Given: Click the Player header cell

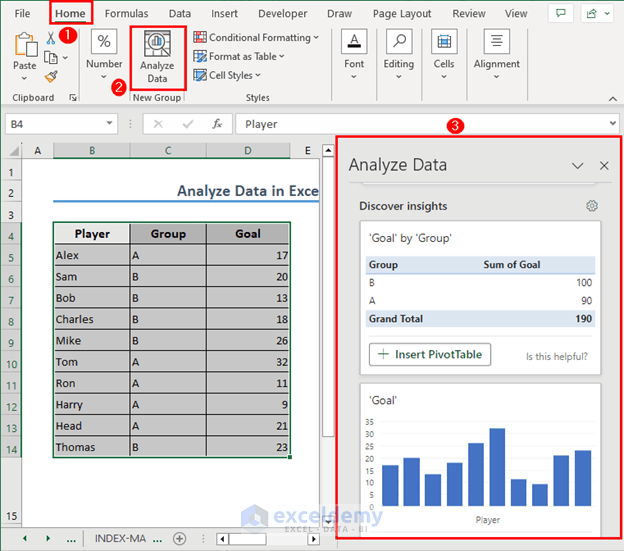Looking at the screenshot, I should tap(92, 234).
